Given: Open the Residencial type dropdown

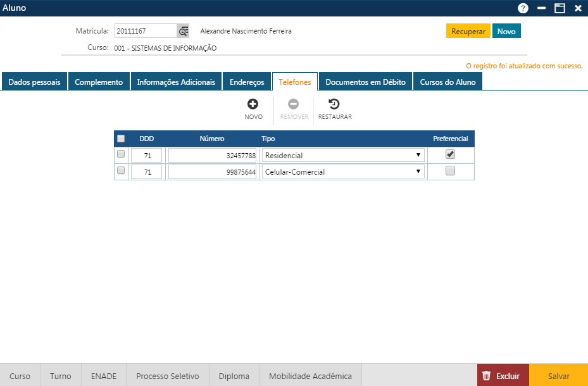Looking at the screenshot, I should (x=342, y=155).
